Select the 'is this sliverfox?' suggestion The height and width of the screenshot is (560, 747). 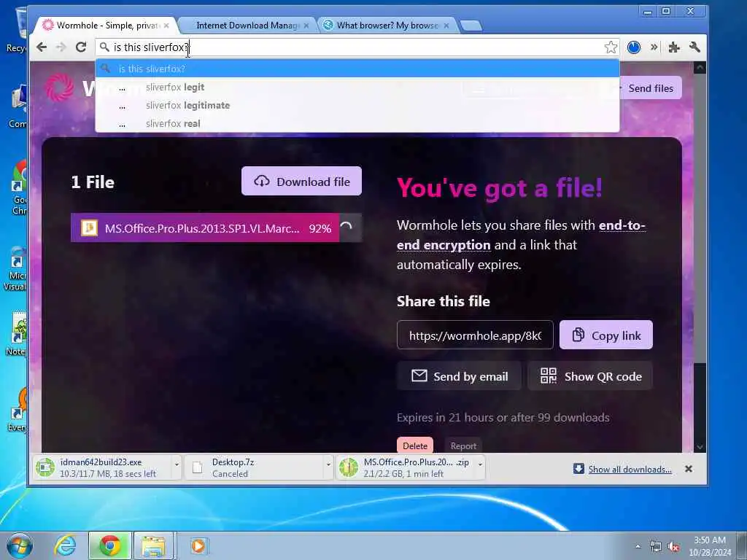[x=357, y=69]
